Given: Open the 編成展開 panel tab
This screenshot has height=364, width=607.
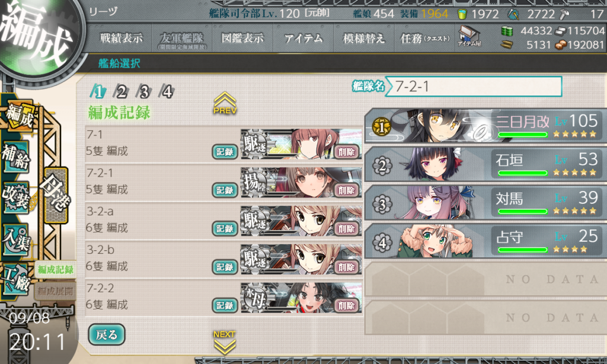Looking at the screenshot, I should 55,291.
